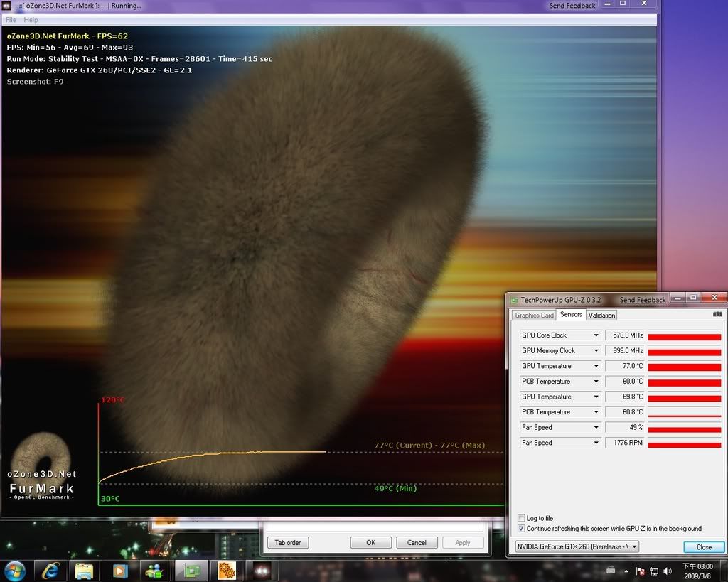Open the Help menu in FurMark
The width and height of the screenshot is (728, 582).
[x=31, y=19]
